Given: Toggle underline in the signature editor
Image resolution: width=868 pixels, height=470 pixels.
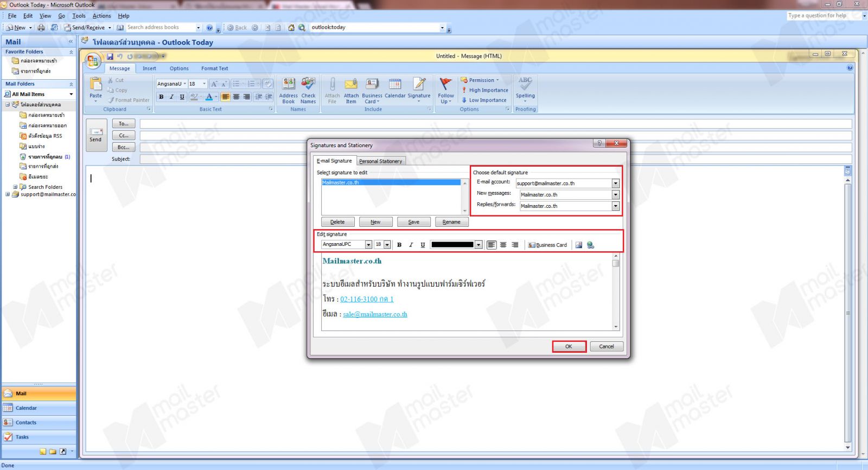Looking at the screenshot, I should [x=423, y=245].
